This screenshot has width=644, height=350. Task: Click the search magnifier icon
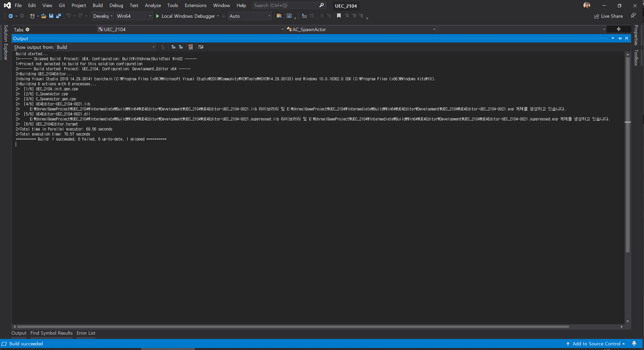[322, 5]
